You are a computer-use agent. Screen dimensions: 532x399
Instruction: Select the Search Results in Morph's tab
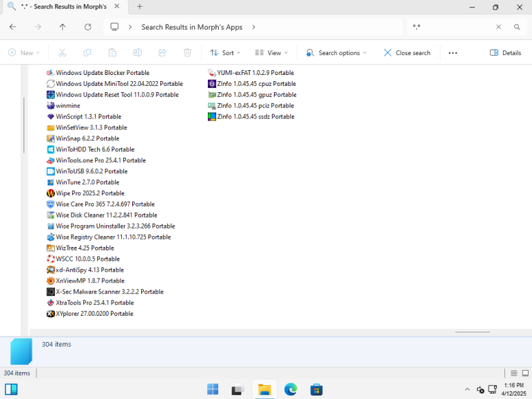pos(63,7)
